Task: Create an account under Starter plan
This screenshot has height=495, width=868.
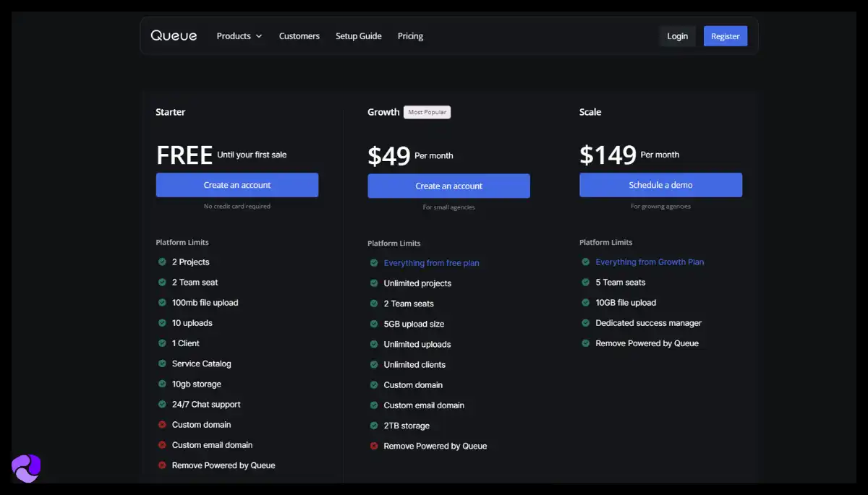Action: 237,185
